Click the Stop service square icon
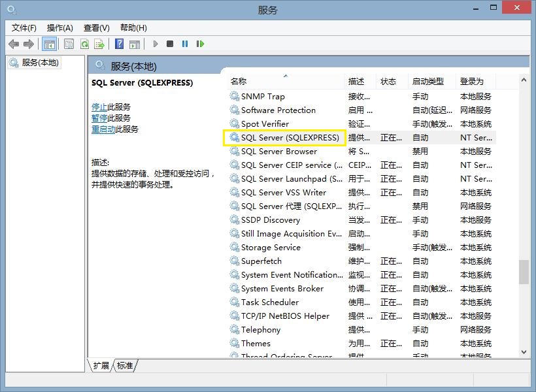 click(170, 44)
